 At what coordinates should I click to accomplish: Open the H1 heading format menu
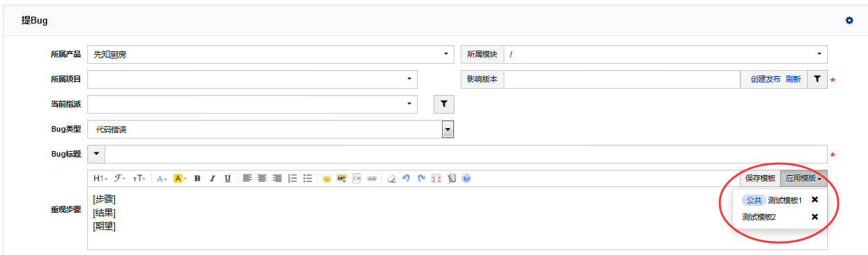(100, 178)
